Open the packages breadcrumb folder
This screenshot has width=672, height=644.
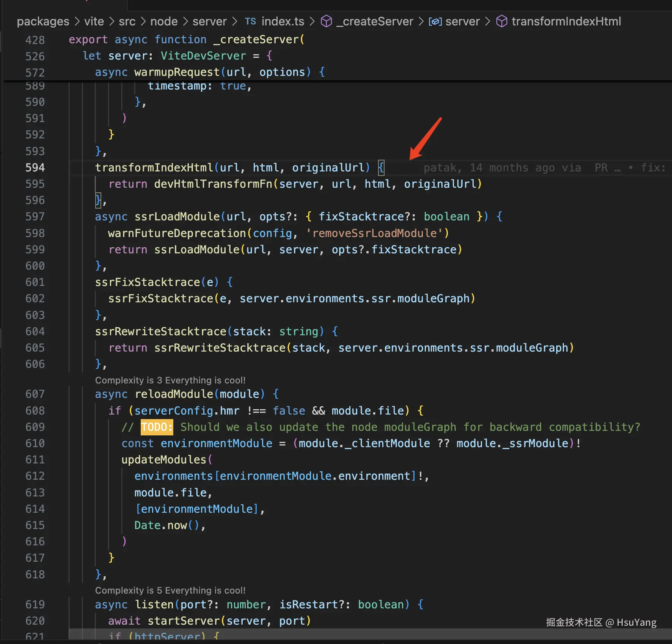pyautogui.click(x=43, y=21)
